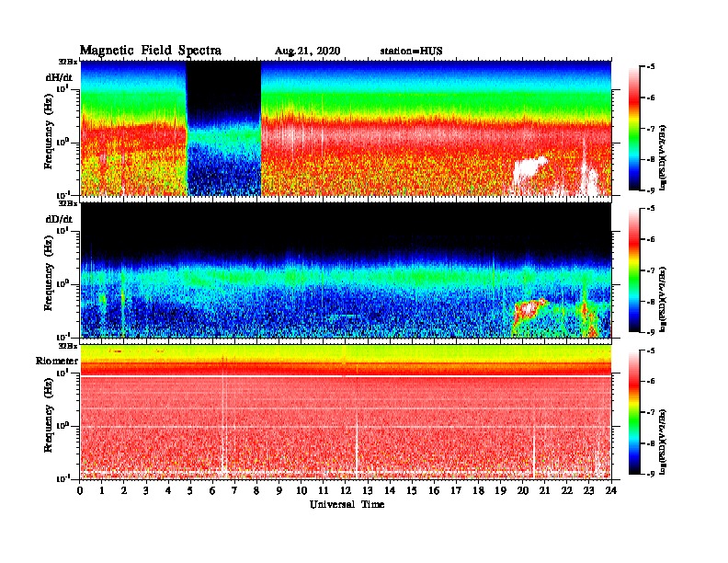728x563 pixels.
Task: Click the hour 8 tick label
Action: click(x=256, y=490)
